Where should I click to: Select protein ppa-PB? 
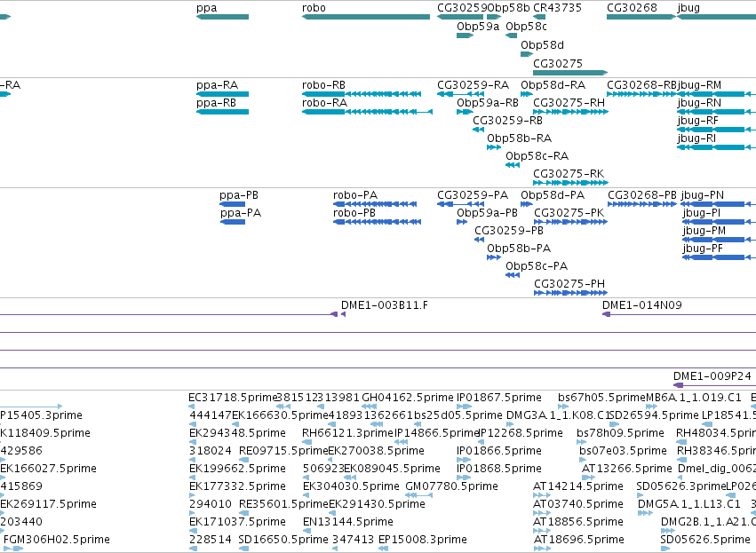[233, 204]
